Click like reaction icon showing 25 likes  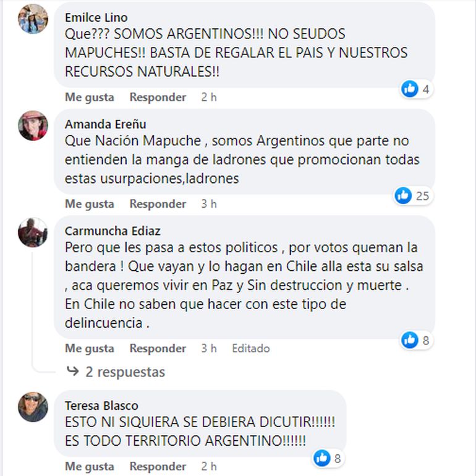click(x=403, y=195)
